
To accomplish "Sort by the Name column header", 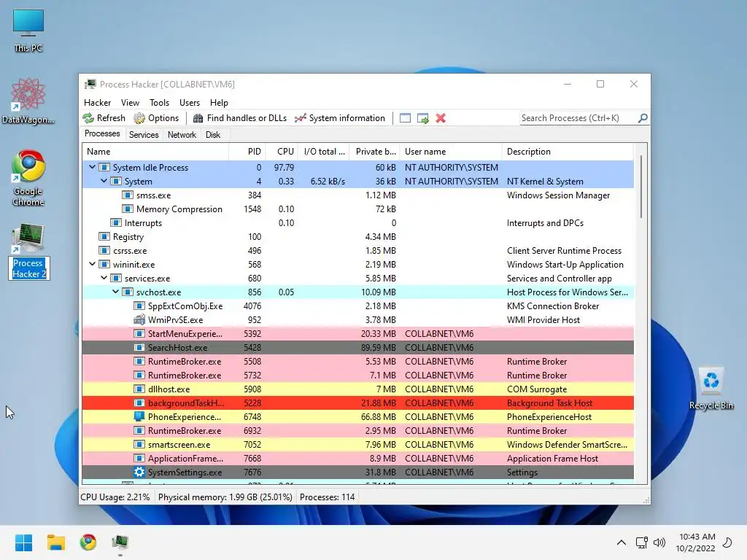I will [x=155, y=152].
